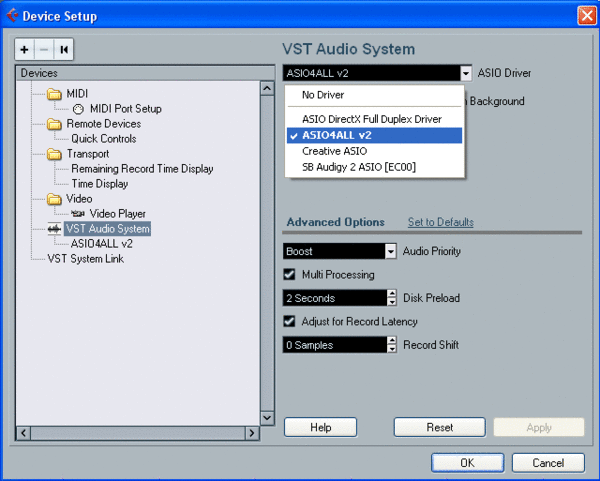This screenshot has width=600, height=481.
Task: Click the Cubase logo in title bar
Action: point(13,15)
